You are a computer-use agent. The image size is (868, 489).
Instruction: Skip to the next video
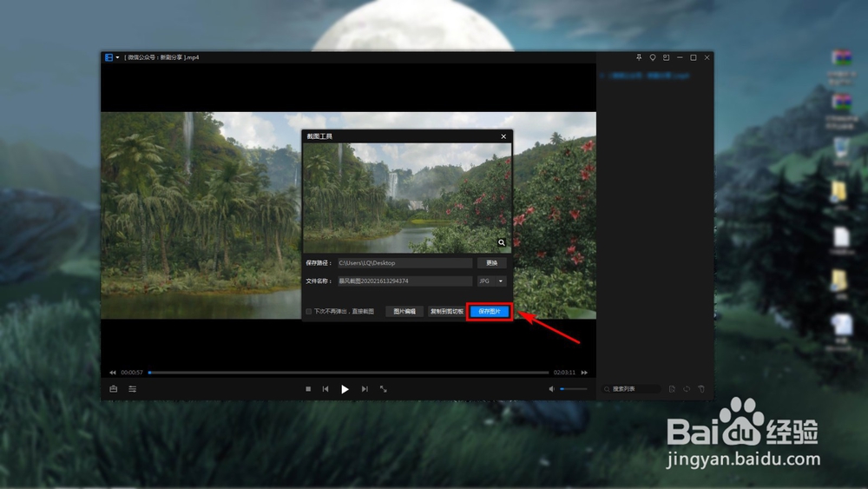(365, 389)
